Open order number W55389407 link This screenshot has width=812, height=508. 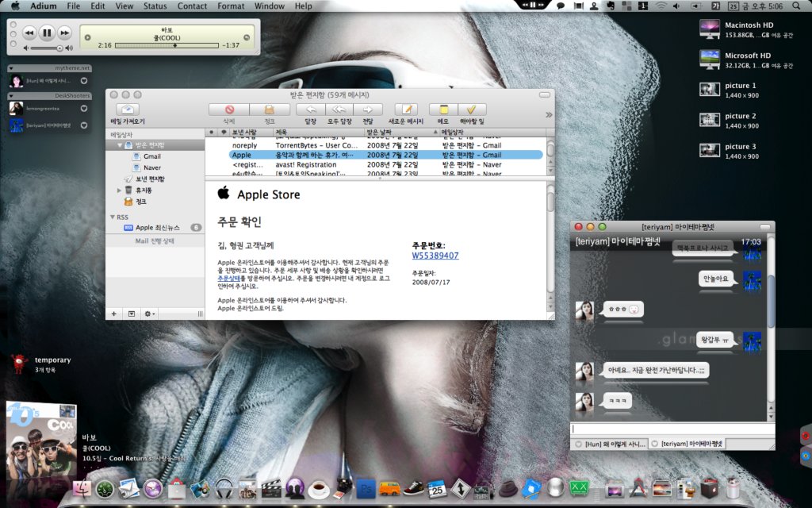[x=435, y=255]
